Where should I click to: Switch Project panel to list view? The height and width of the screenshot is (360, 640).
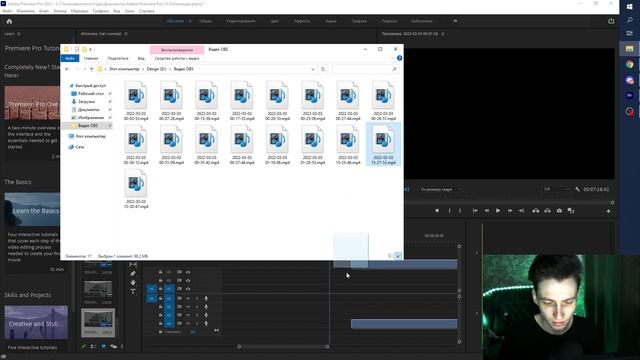93,346
